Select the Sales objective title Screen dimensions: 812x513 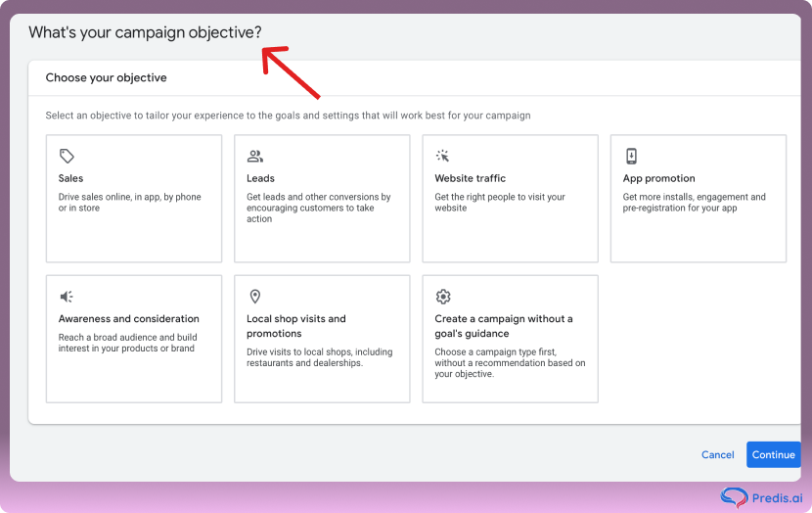click(x=70, y=178)
